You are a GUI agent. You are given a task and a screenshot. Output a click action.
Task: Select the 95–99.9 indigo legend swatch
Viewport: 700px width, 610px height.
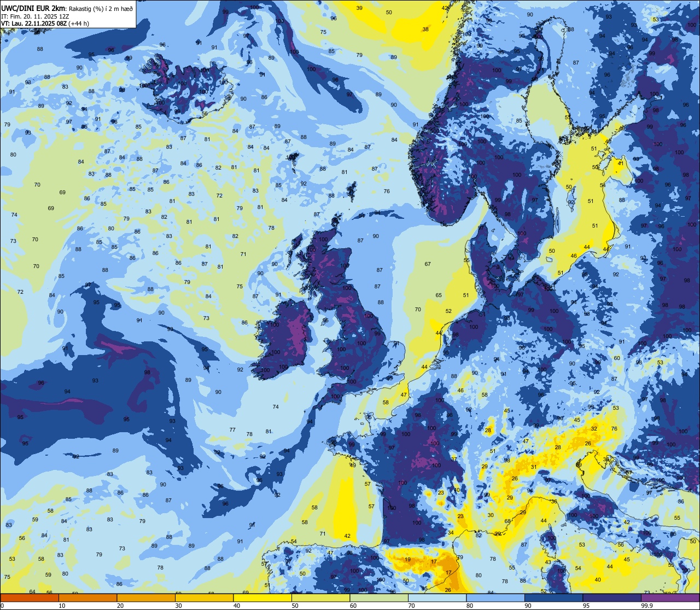coord(612,598)
